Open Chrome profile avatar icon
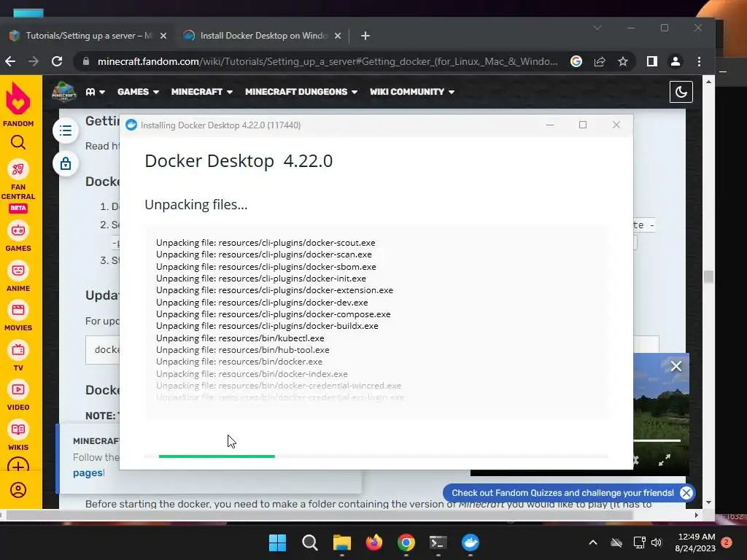The width and height of the screenshot is (747, 560). click(x=676, y=61)
